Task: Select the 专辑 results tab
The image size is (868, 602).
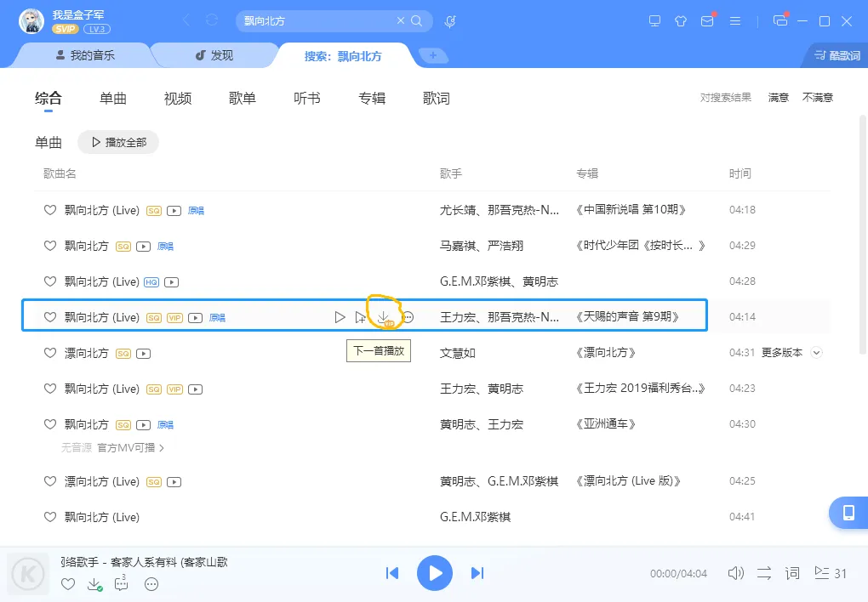Action: tap(372, 99)
